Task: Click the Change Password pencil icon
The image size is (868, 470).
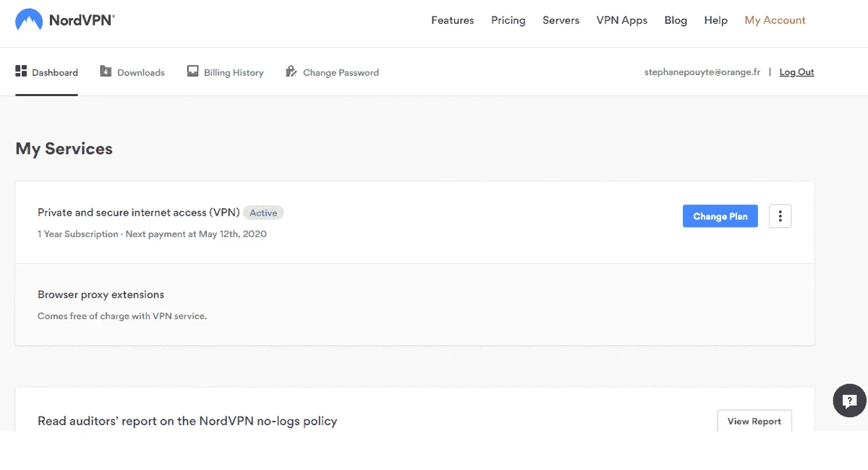Action: point(292,71)
